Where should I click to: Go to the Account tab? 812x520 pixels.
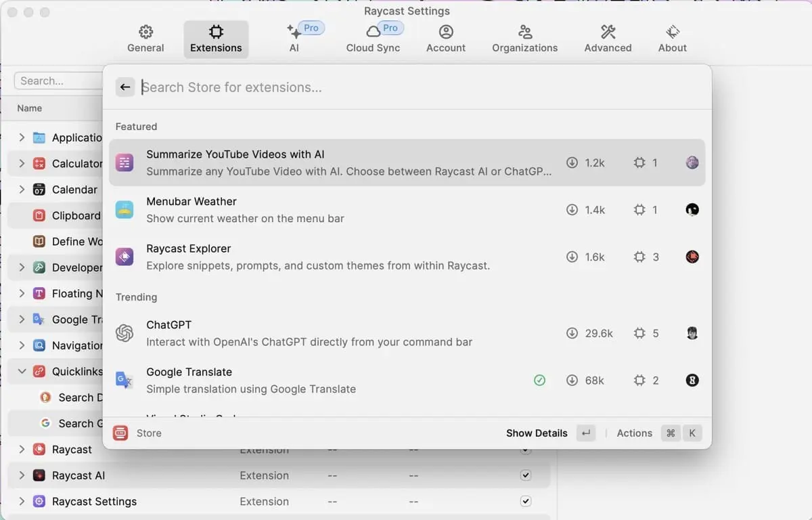pyautogui.click(x=446, y=39)
